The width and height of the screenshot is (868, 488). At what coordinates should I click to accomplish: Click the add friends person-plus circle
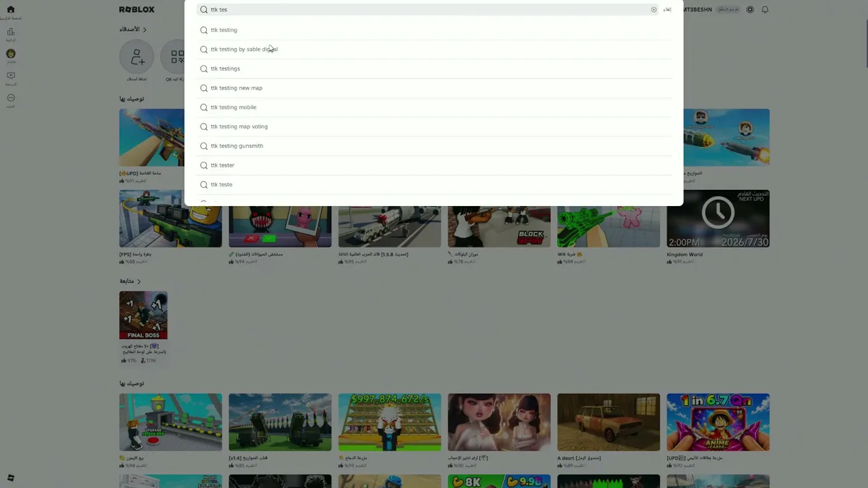click(x=137, y=57)
